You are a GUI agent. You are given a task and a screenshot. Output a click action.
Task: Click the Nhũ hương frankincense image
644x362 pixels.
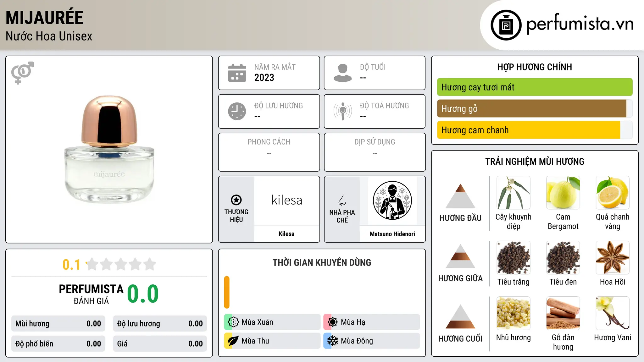coord(513,313)
